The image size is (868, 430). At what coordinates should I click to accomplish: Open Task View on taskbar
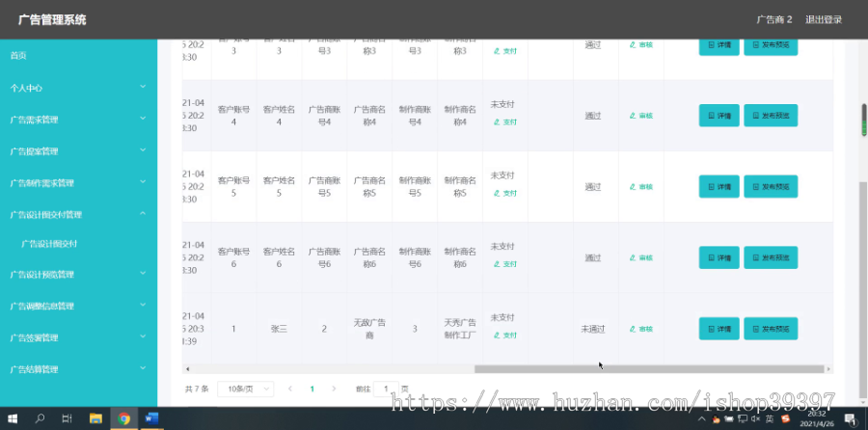click(x=67, y=418)
